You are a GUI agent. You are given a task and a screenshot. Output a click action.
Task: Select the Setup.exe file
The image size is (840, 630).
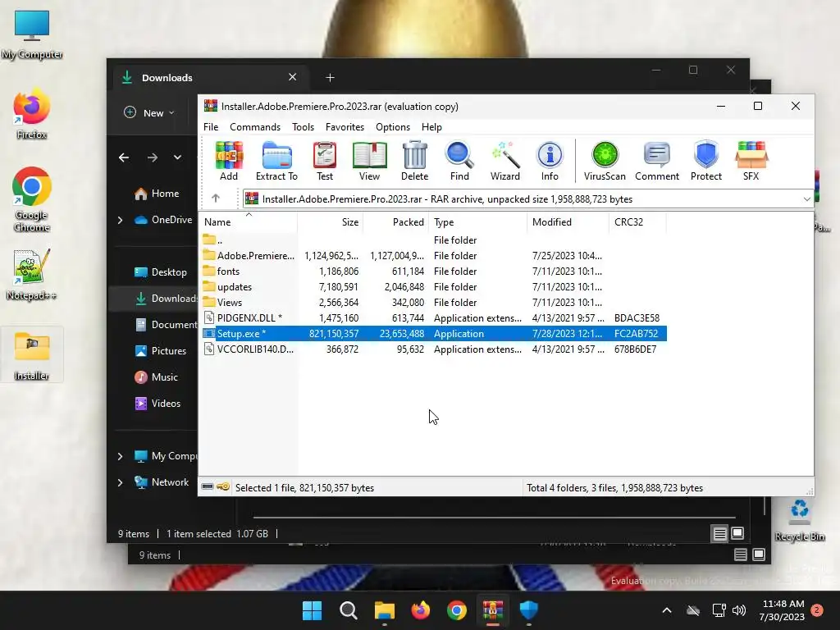click(x=434, y=333)
